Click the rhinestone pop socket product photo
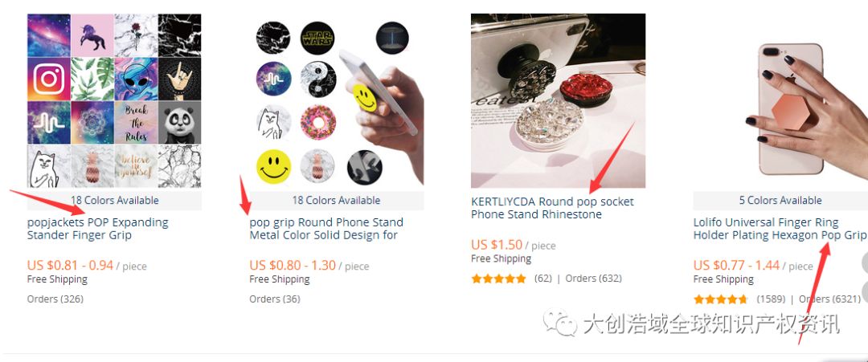Viewport: 868px width, 362px height. click(x=558, y=101)
